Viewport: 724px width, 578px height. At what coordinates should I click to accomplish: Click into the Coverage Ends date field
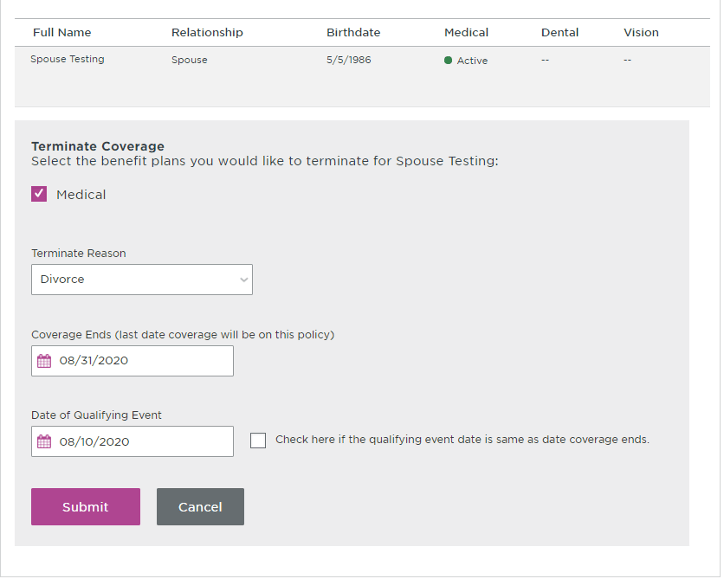click(x=133, y=361)
